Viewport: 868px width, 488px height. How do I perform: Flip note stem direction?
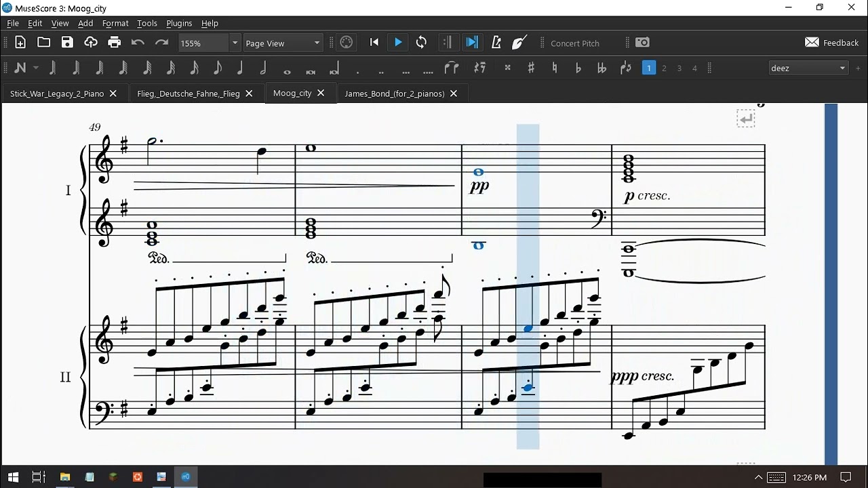(626, 68)
